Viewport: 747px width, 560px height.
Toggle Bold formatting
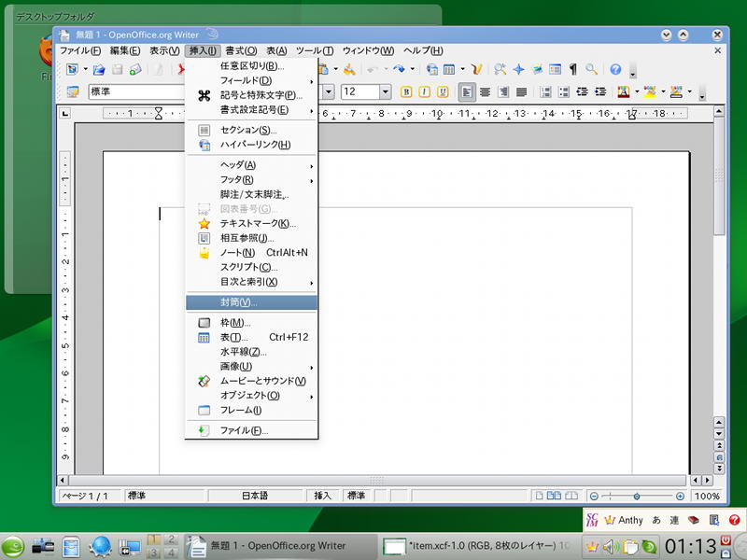[x=406, y=91]
